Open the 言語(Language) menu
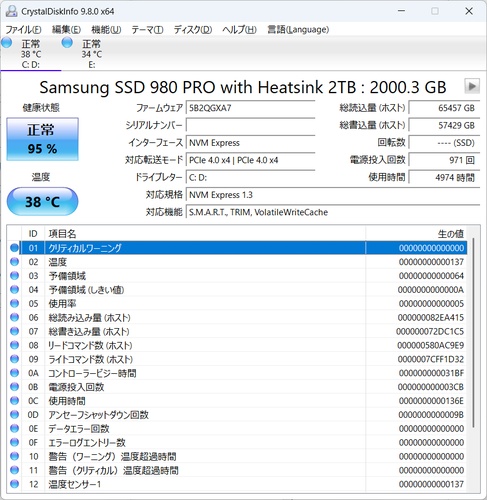487x500 pixels. pyautogui.click(x=298, y=30)
